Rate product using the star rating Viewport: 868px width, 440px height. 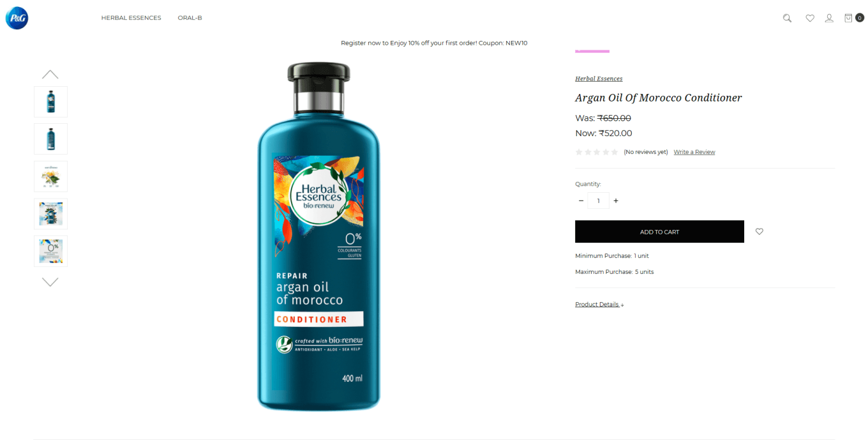pyautogui.click(x=597, y=152)
